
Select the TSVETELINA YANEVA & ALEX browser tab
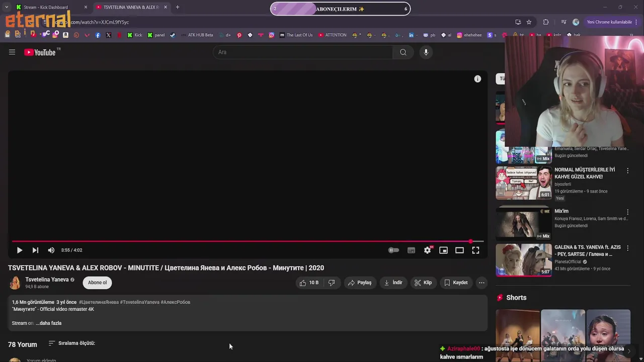point(131,7)
